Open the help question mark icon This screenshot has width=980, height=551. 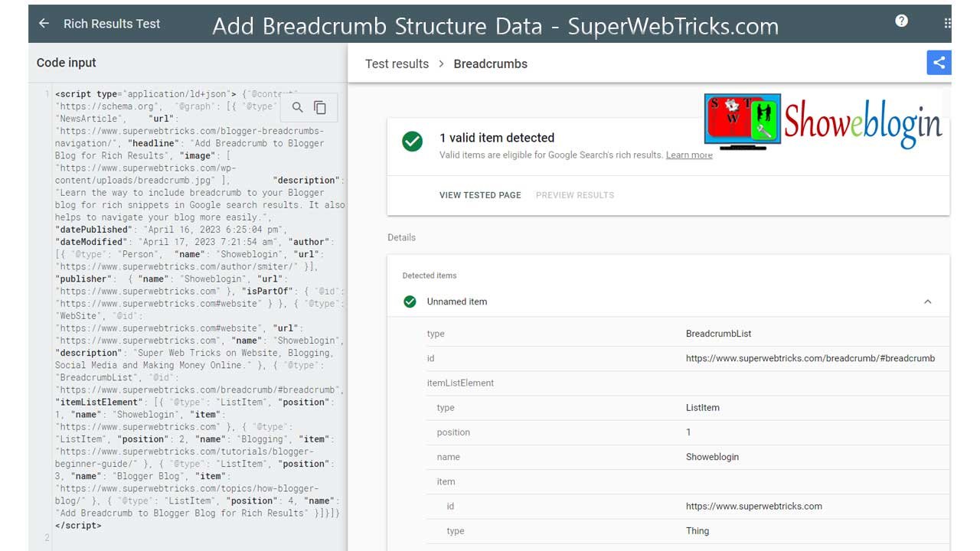pos(901,21)
